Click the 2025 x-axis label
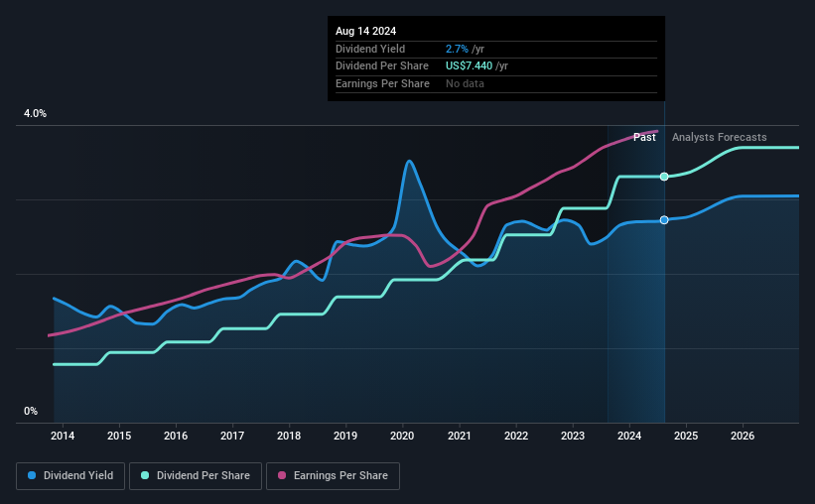The height and width of the screenshot is (504, 815). 686,436
